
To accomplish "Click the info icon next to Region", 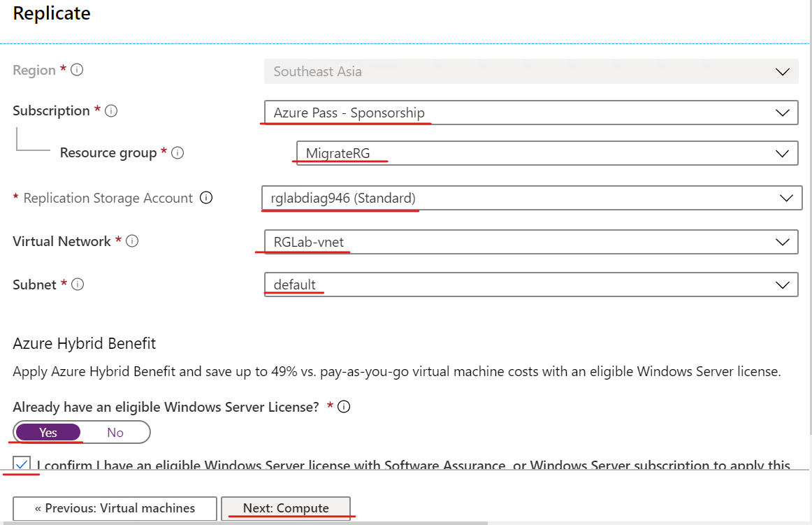I will (78, 71).
